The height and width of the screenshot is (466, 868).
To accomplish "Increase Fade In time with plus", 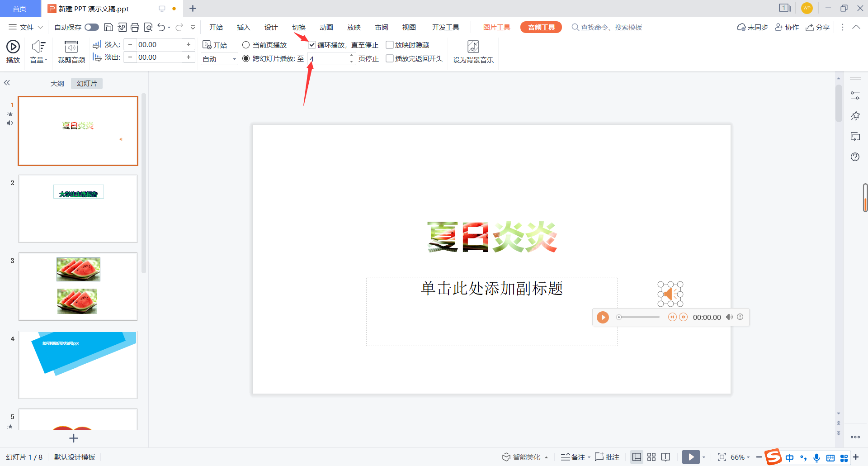I will [189, 44].
